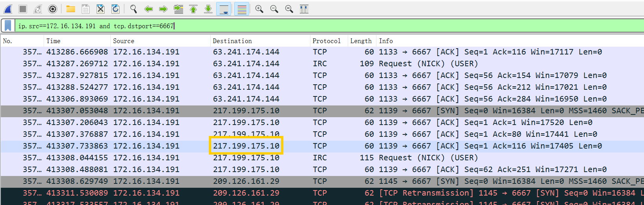Image resolution: width=644 pixels, height=205 pixels.
Task: Select packet at time 413286.666908
Action: [x=322, y=52]
